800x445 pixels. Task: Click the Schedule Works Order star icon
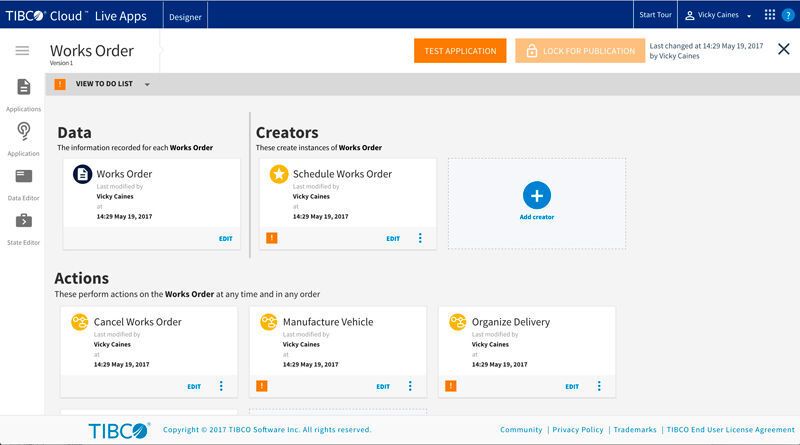pos(279,174)
